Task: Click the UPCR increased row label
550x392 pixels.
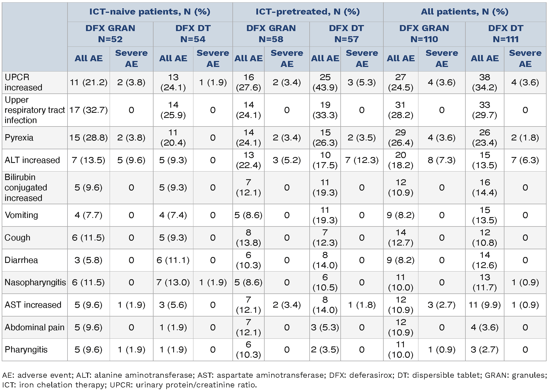Action: (23, 82)
